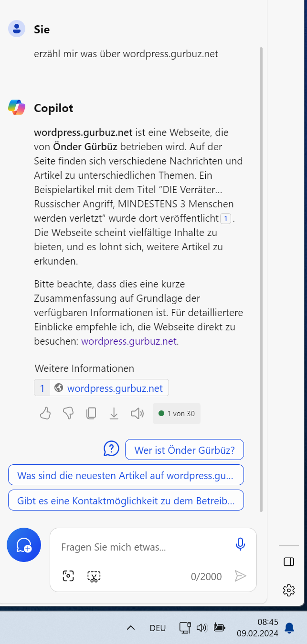
Task: Click the "1 von 30" response counter
Action: click(177, 413)
